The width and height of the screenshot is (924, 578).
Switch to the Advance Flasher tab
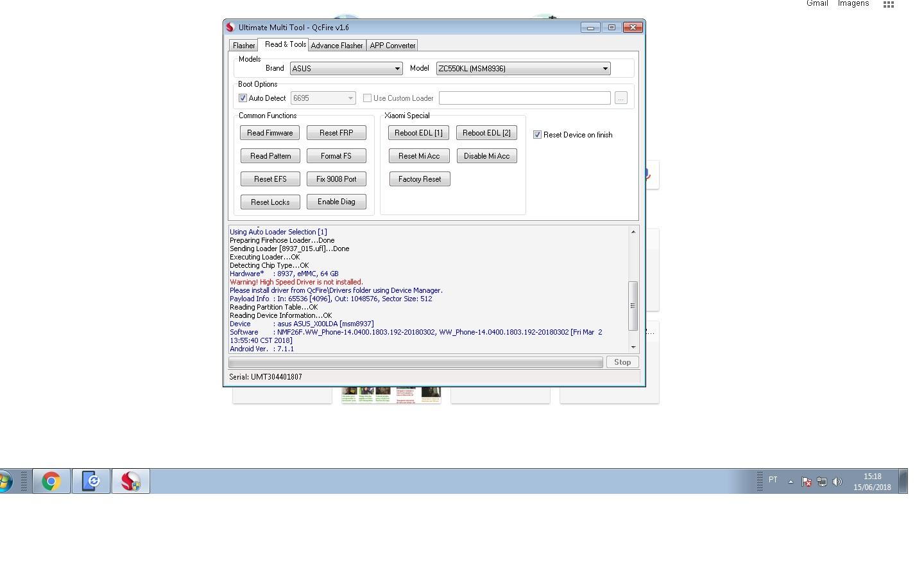[337, 46]
